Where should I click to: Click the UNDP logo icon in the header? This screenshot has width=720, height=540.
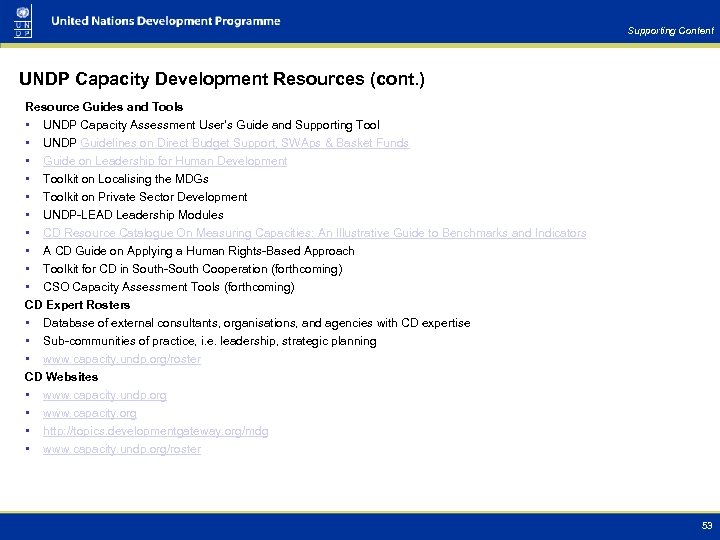pos(23,21)
